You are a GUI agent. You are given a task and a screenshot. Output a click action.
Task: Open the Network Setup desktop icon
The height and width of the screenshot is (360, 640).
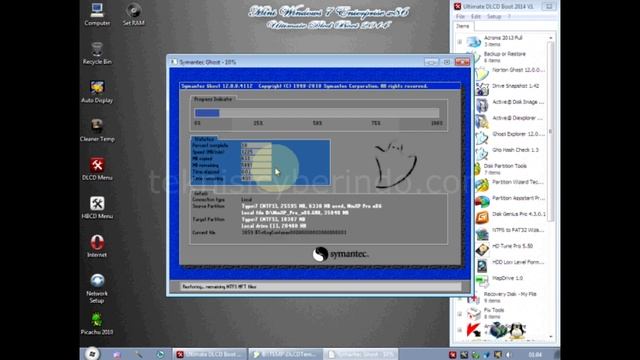tap(97, 288)
